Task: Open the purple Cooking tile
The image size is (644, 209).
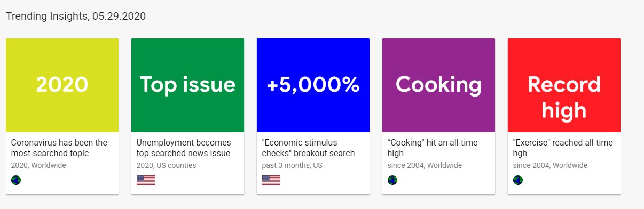Action: click(x=438, y=85)
